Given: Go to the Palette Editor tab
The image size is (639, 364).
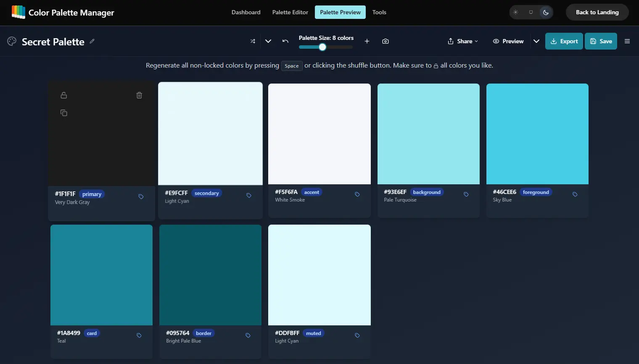Looking at the screenshot, I should pyautogui.click(x=290, y=12).
